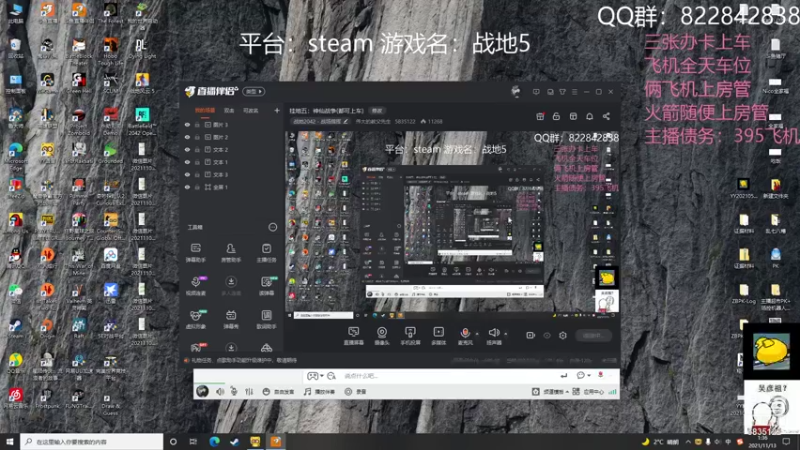
Task: Click the start streaming button in the bottom right
Action: pyautogui.click(x=593, y=335)
